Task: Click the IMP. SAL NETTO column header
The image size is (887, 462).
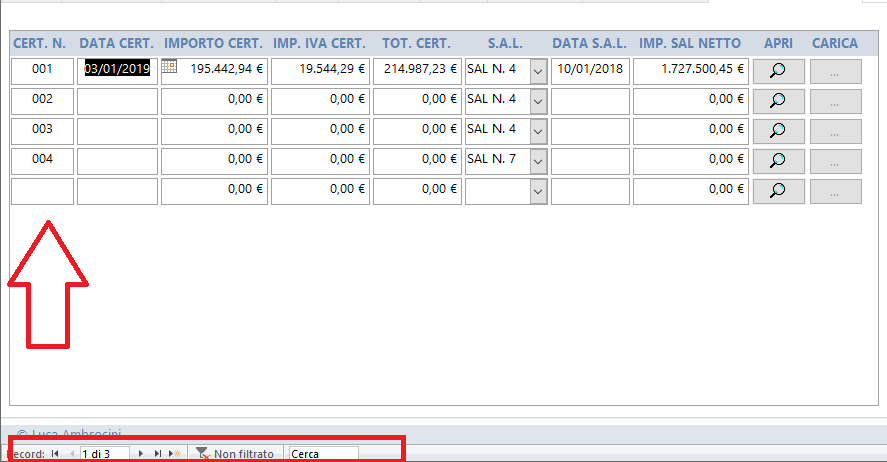Action: pyautogui.click(x=690, y=44)
